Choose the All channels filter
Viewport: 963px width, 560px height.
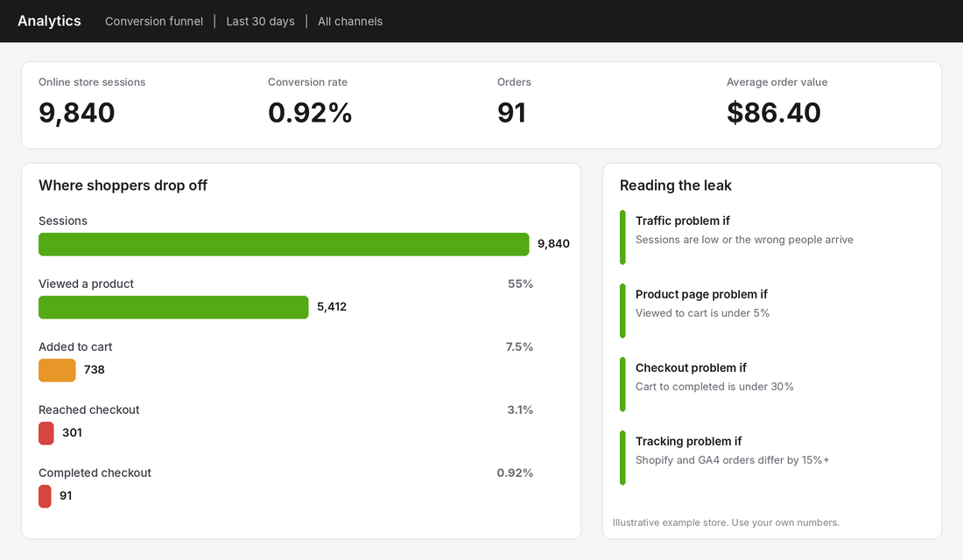pos(350,22)
